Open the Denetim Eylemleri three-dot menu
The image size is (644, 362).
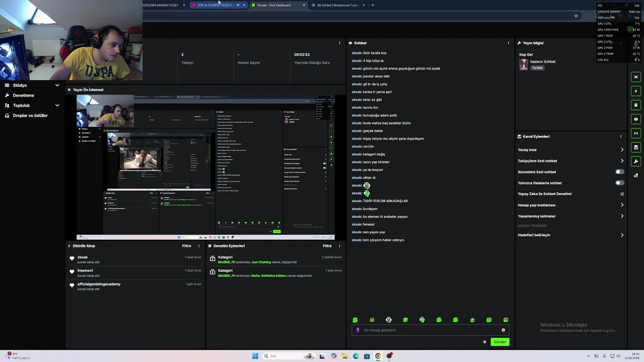tap(339, 246)
